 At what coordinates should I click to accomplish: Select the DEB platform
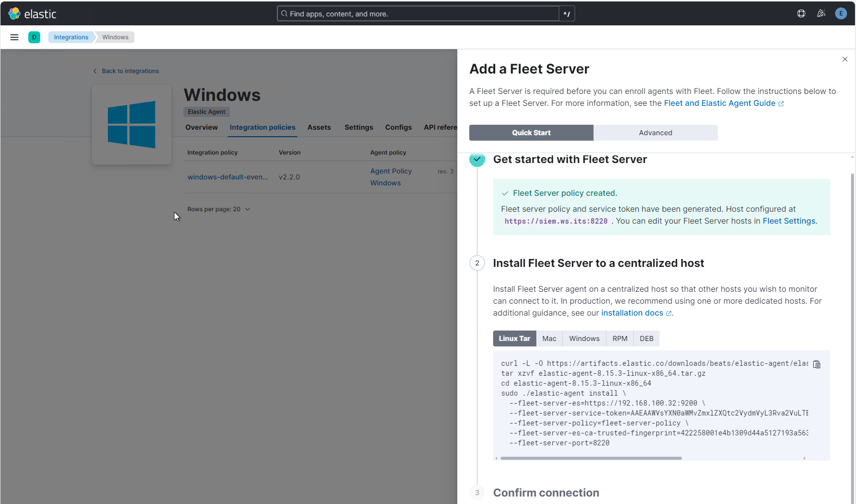(647, 338)
